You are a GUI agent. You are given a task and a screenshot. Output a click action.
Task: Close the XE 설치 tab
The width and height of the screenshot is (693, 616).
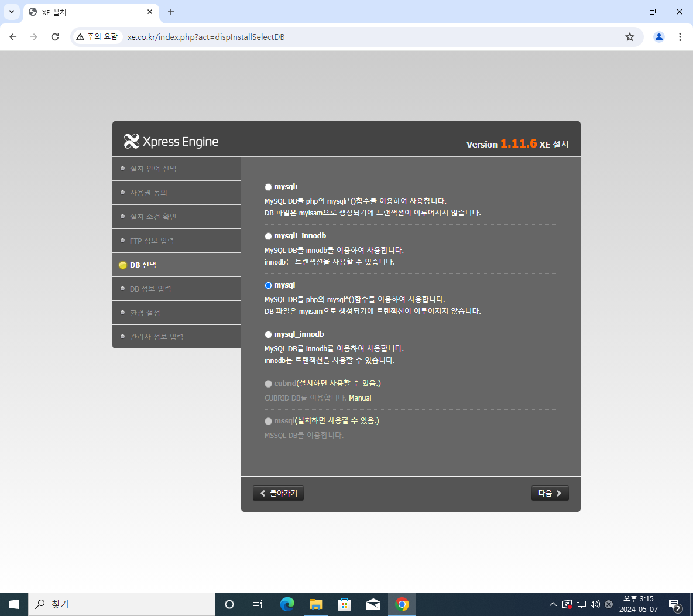click(150, 12)
